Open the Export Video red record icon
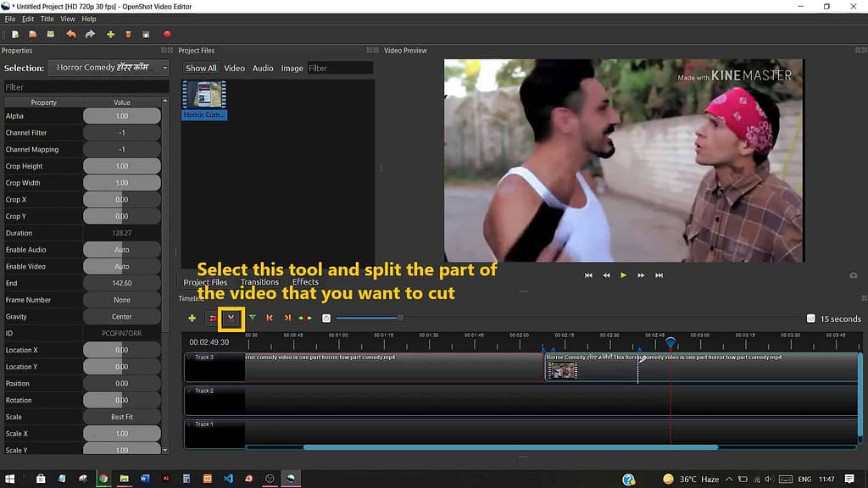Image resolution: width=868 pixels, height=488 pixels. [x=166, y=34]
